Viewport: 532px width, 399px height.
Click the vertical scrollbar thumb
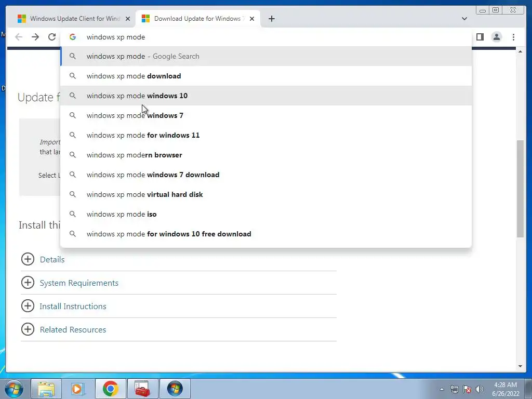(x=520, y=188)
